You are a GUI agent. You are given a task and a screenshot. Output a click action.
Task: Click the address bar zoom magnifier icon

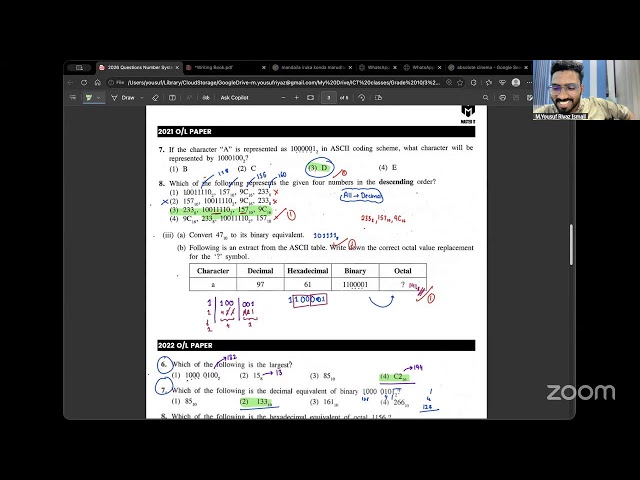coord(449,82)
